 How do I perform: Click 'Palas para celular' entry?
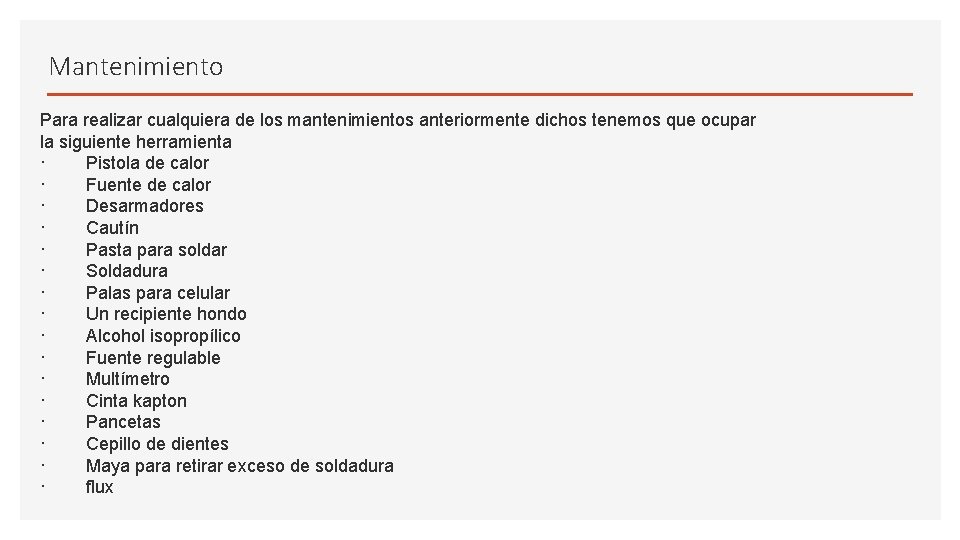(x=157, y=293)
